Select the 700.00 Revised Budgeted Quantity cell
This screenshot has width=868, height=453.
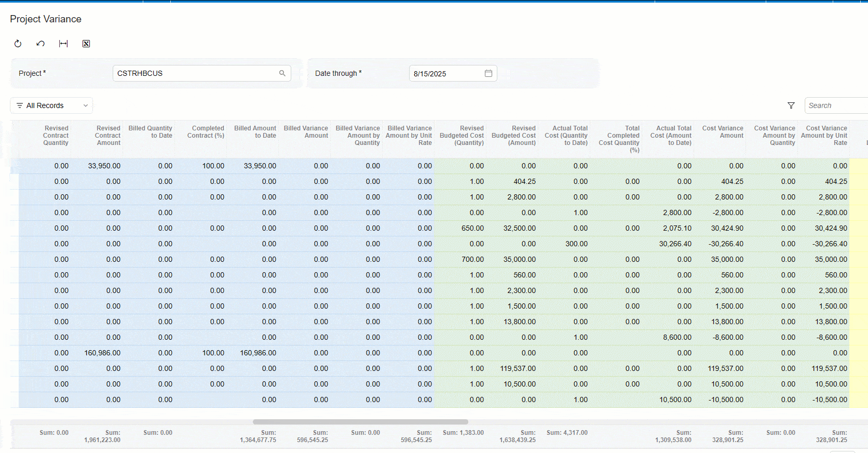tap(460, 259)
